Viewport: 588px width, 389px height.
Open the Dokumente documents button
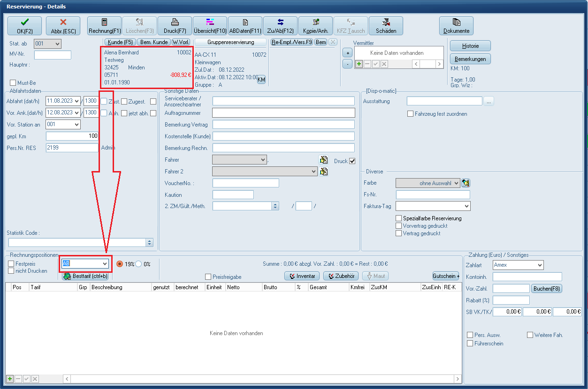coord(456,26)
